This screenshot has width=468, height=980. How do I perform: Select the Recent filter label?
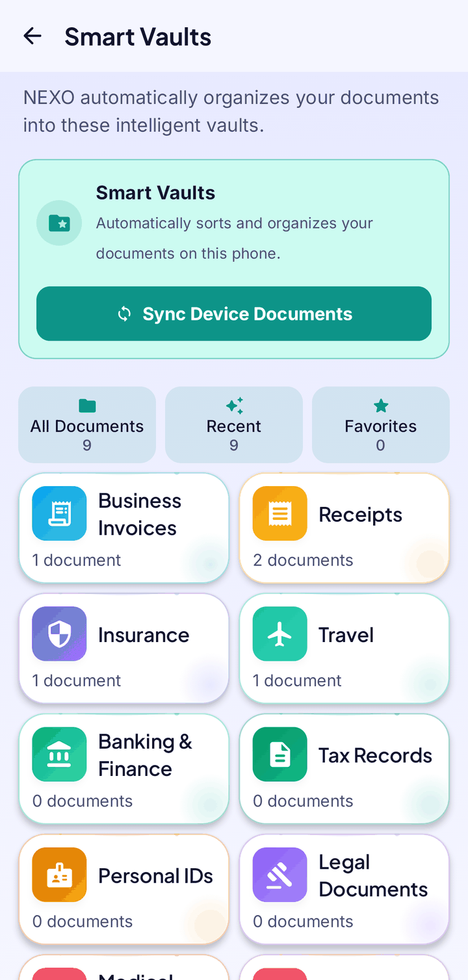click(x=234, y=426)
